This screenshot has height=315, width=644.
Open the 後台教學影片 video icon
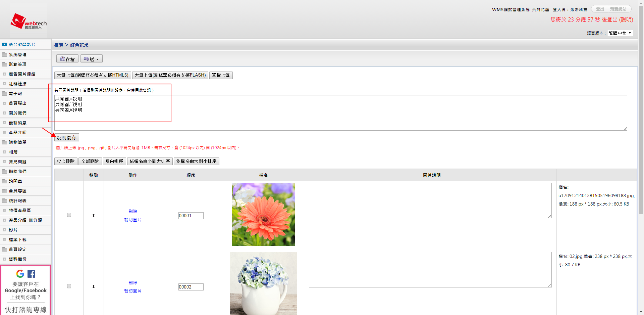click(x=5, y=44)
